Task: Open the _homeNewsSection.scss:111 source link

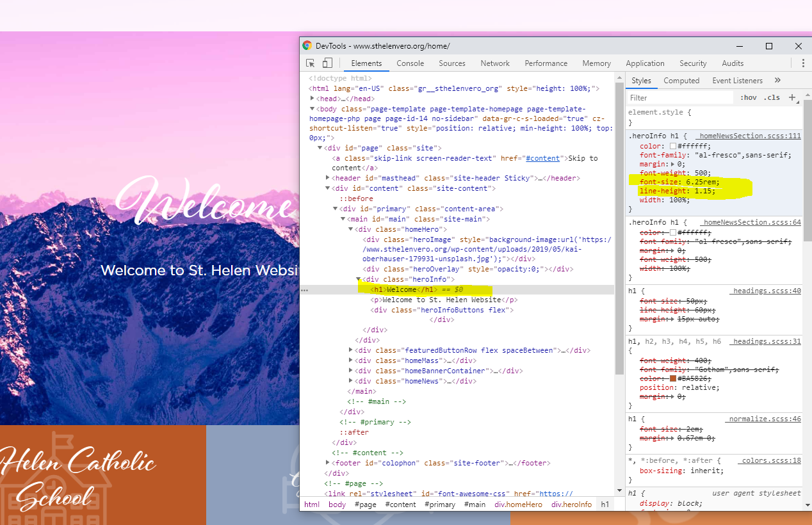Action: [750, 136]
